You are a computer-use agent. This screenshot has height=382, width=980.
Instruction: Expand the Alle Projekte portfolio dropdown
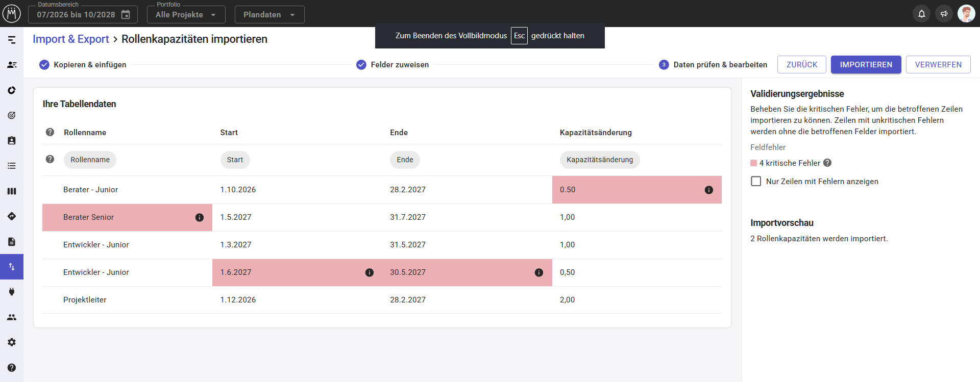tap(186, 15)
